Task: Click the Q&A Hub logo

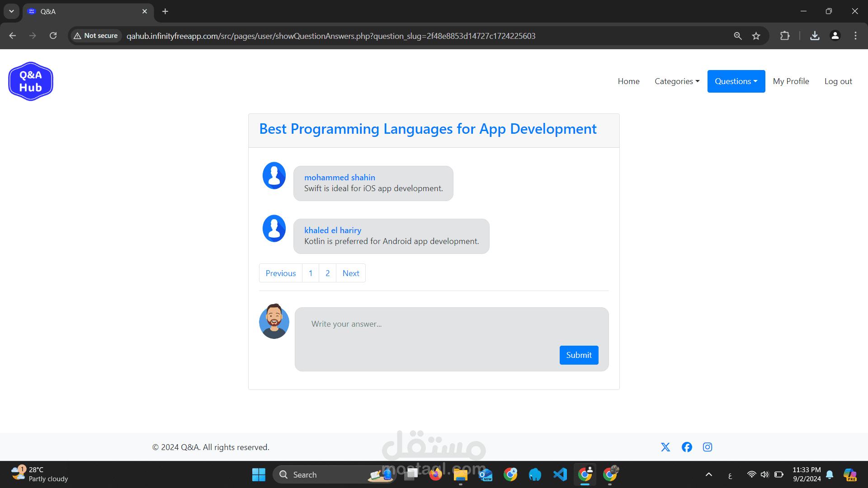Action: pyautogui.click(x=31, y=81)
